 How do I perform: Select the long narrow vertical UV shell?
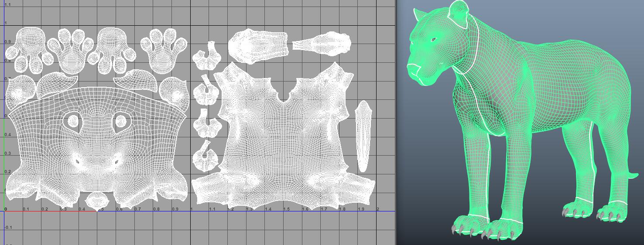[363, 136]
